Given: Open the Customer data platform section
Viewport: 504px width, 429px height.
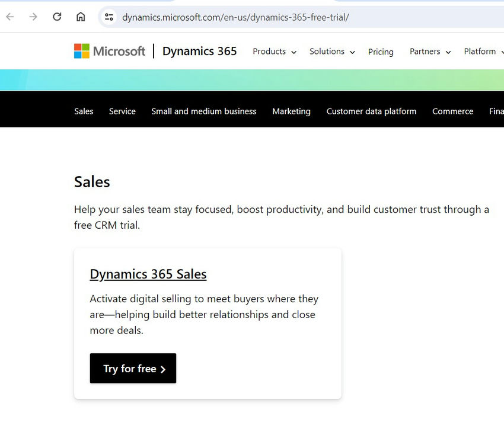Looking at the screenshot, I should pos(371,111).
